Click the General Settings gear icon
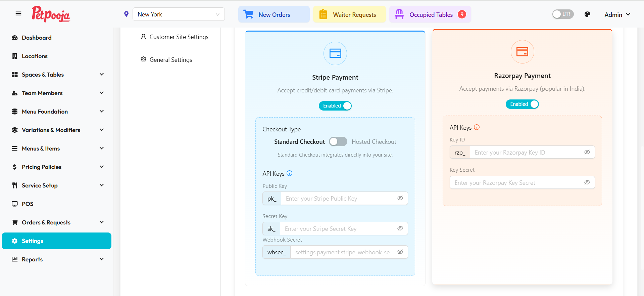Screen dimensions: 644x296 [x=143, y=59]
